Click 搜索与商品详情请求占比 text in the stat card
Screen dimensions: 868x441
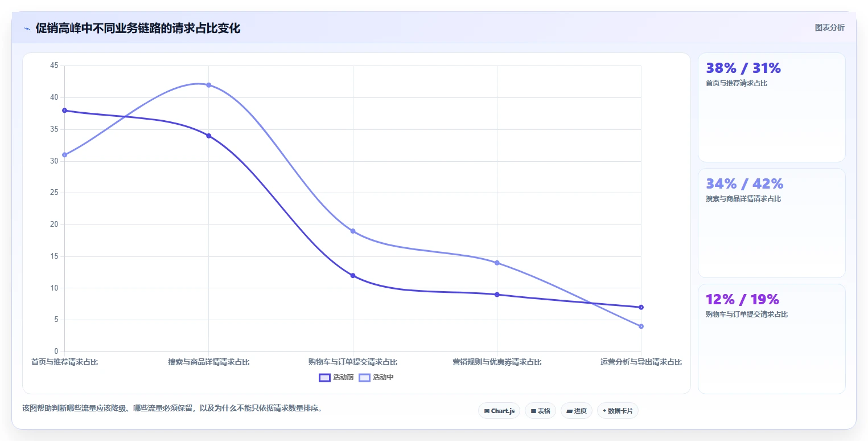click(x=743, y=199)
